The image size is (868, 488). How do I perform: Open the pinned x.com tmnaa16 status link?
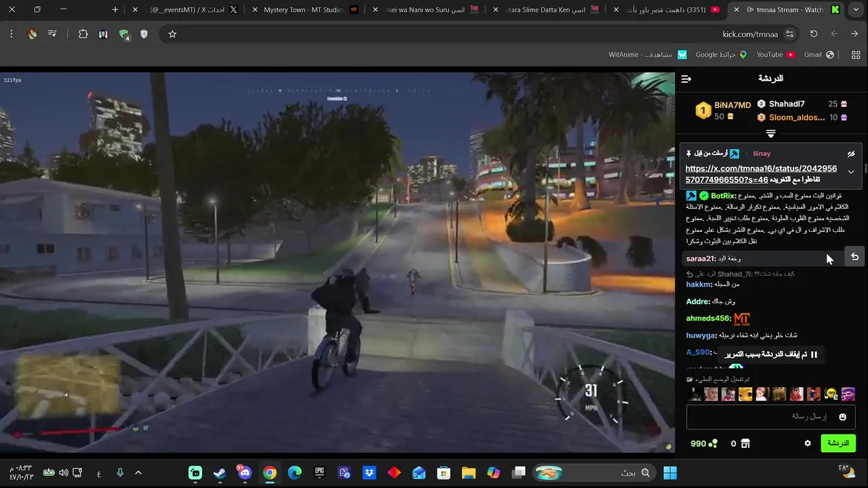tap(761, 174)
